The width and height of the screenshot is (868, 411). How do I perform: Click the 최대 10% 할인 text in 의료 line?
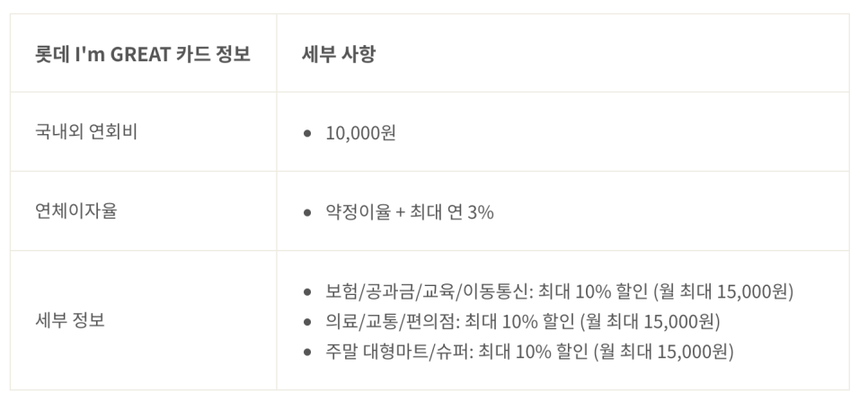[519, 321]
